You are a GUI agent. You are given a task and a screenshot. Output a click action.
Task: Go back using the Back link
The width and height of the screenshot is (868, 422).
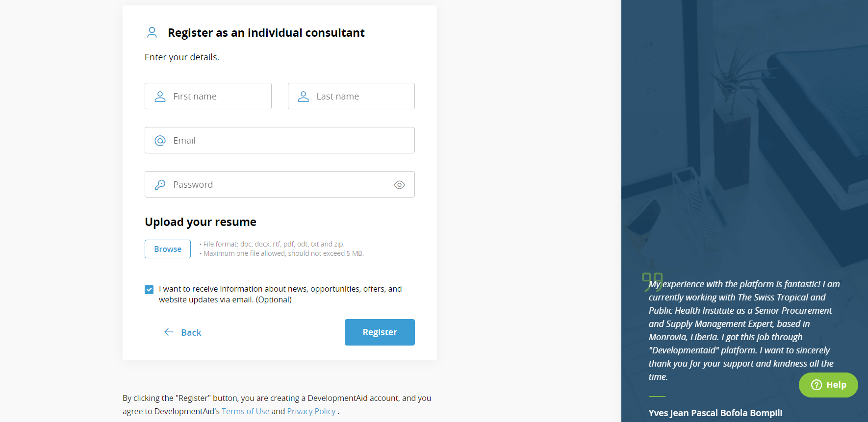(x=191, y=332)
